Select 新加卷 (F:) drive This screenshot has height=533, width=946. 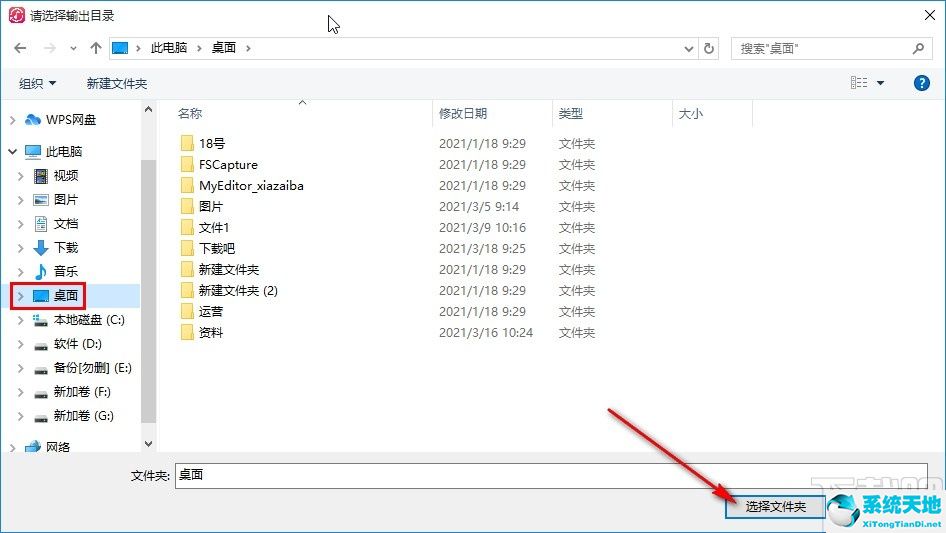point(81,392)
